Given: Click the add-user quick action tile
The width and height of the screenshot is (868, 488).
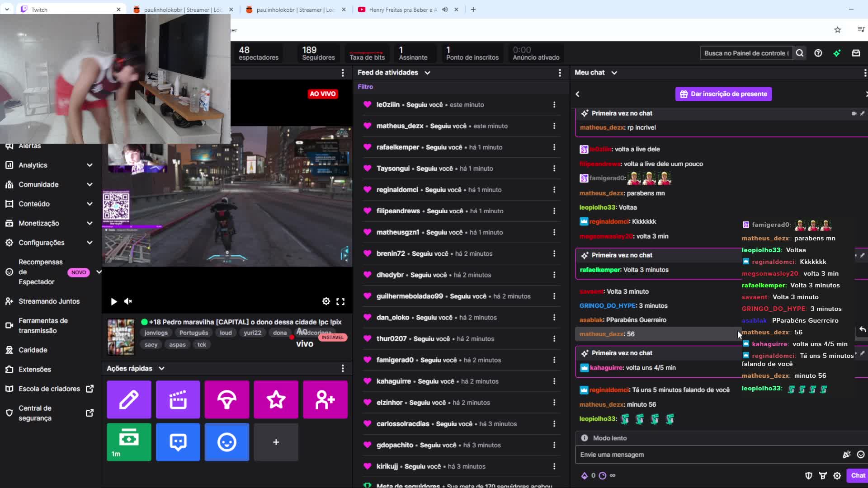Looking at the screenshot, I should point(325,399).
